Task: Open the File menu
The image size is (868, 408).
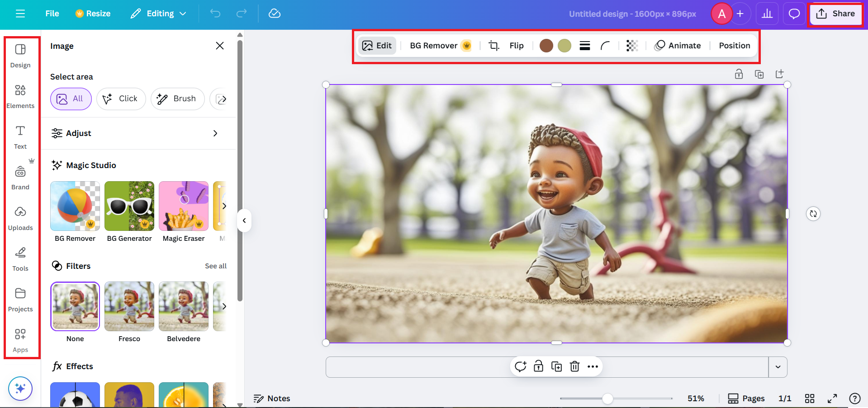Action: (52, 14)
